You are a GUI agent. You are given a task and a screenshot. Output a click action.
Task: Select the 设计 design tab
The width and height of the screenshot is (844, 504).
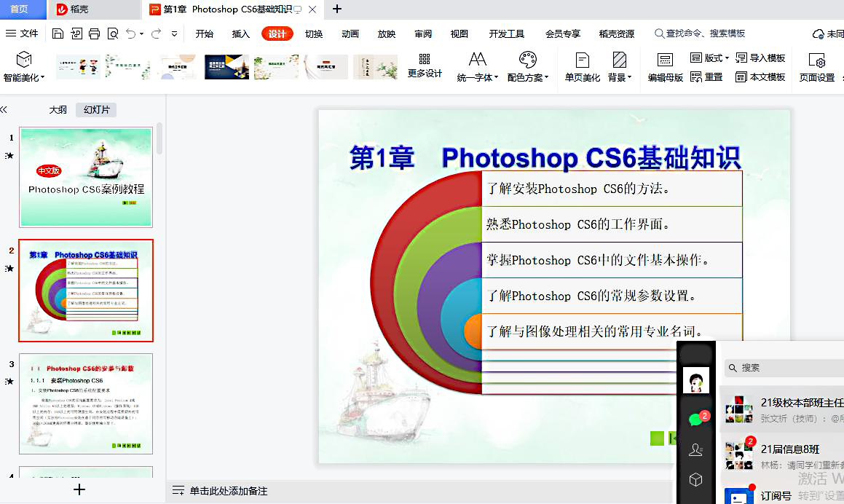click(277, 34)
